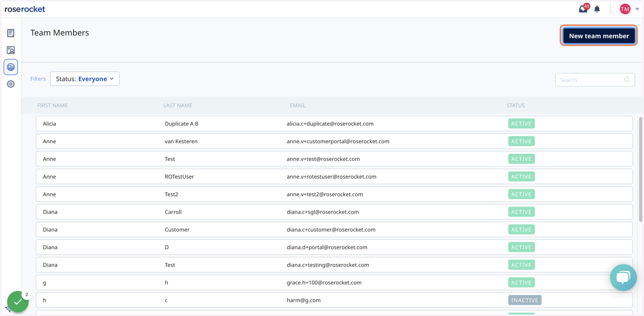Open the van Kesteren row
Screen dimensions: 644x316
pyautogui.click(x=334, y=141)
